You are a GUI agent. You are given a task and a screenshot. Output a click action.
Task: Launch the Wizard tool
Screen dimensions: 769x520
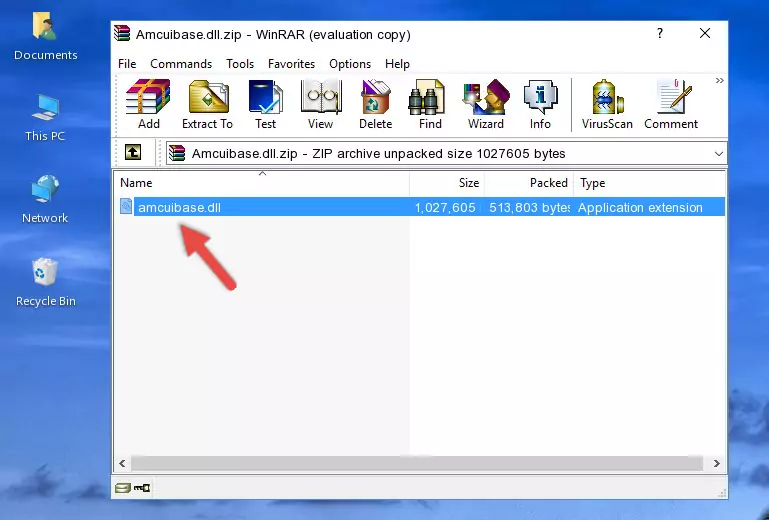coord(486,104)
